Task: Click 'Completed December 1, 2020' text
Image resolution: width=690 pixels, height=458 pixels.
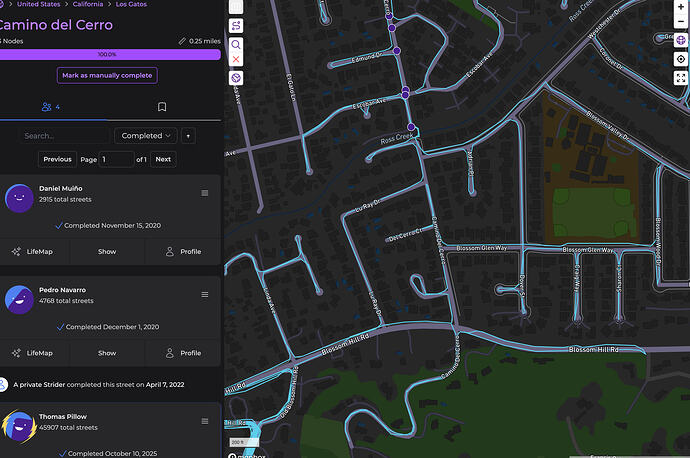Action: point(112,327)
